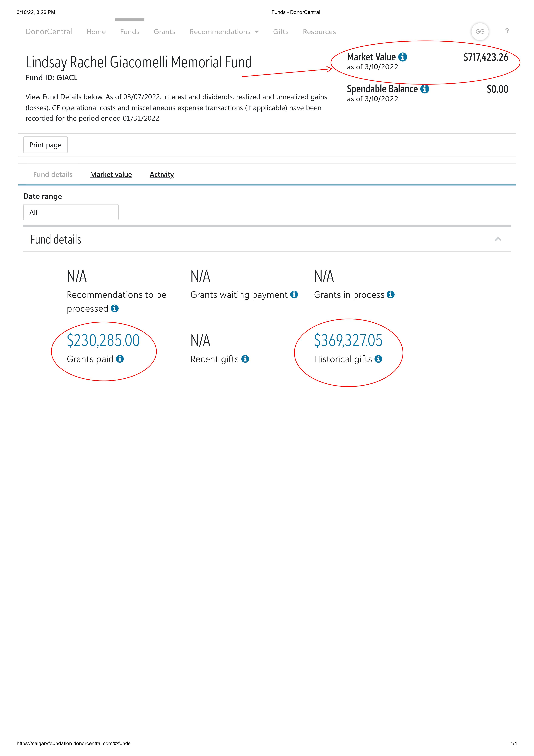Screen dimensions: 534x756
Task: Collapse the Fund details section chevron
Action: point(498,239)
